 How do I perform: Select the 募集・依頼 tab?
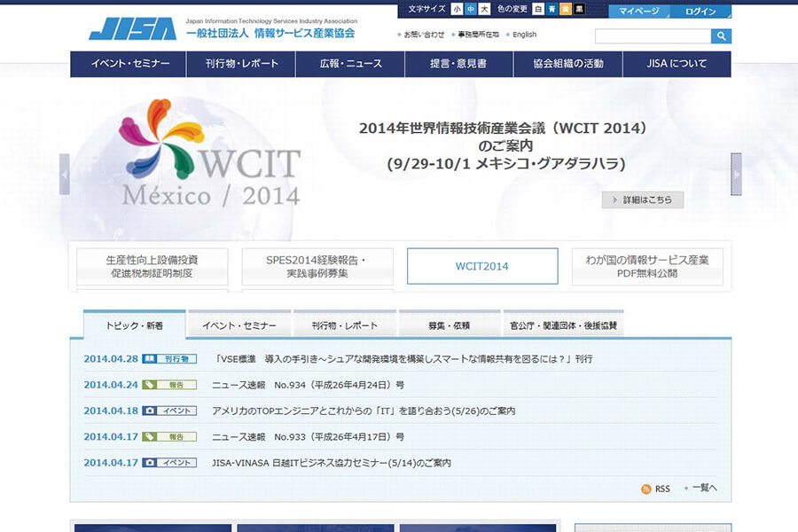click(450, 325)
